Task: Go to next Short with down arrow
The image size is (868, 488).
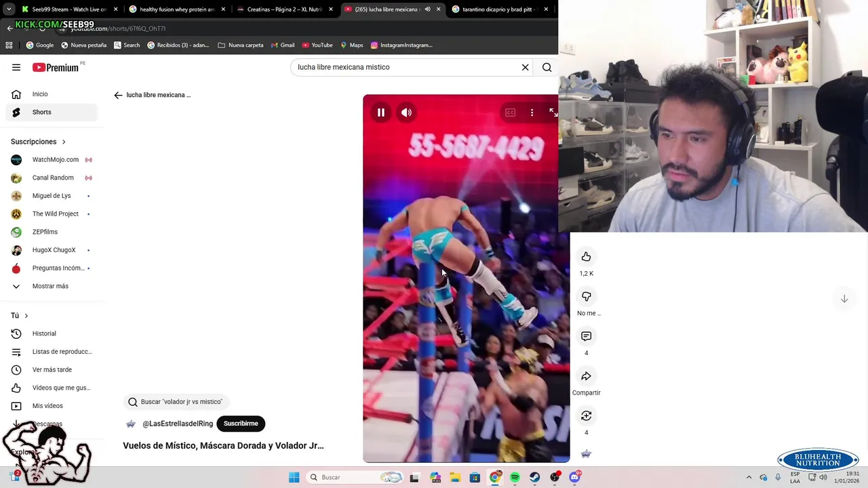Action: click(x=844, y=299)
